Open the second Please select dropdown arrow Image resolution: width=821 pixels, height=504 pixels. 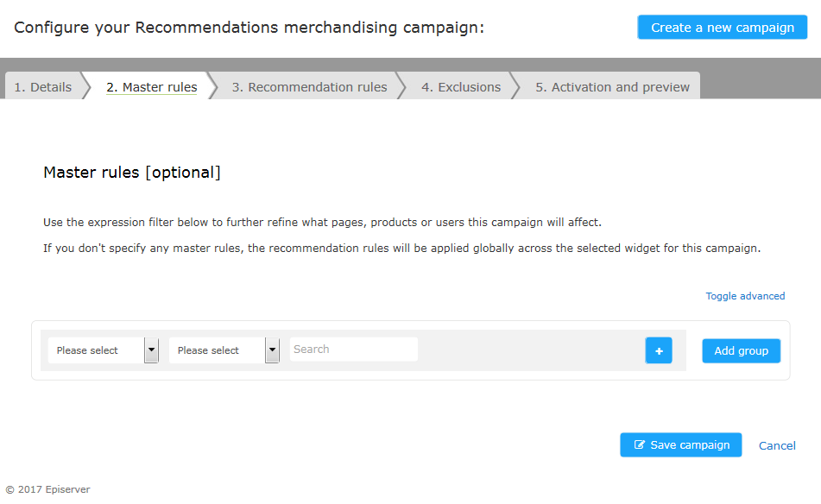pyautogui.click(x=272, y=350)
